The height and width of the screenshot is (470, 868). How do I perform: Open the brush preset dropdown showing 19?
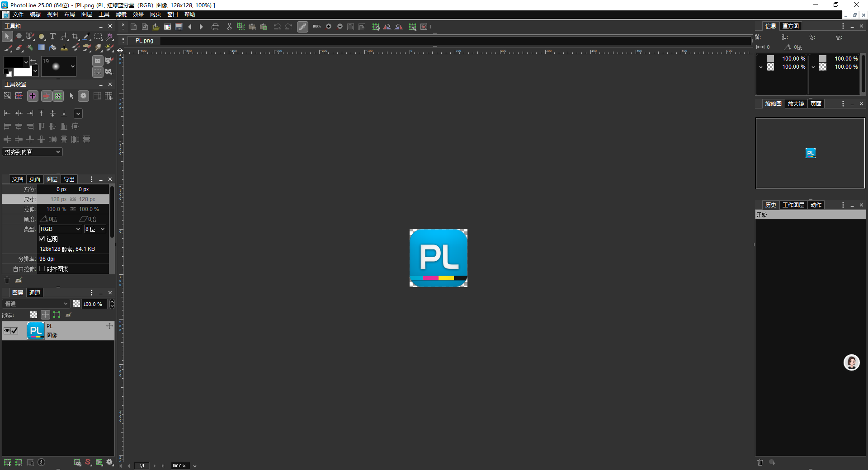59,66
